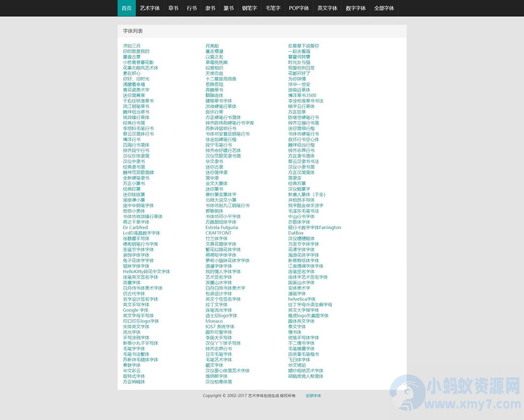Click the 博洋行书 font link

132,140
